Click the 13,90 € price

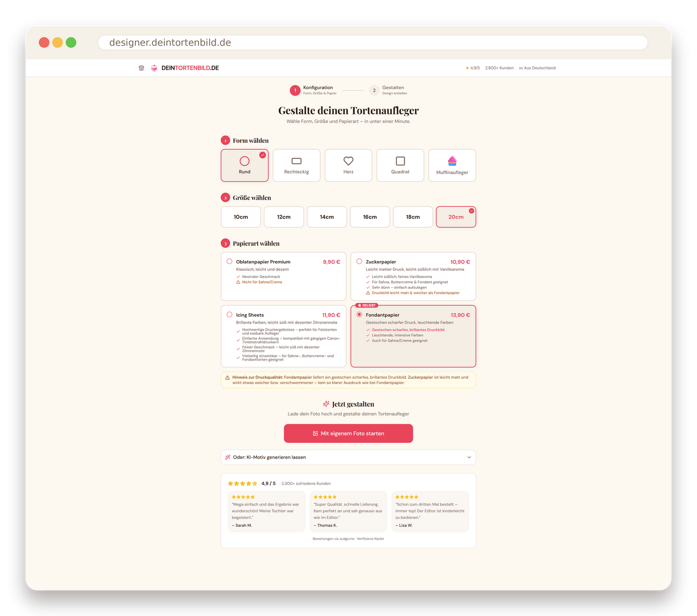click(461, 315)
